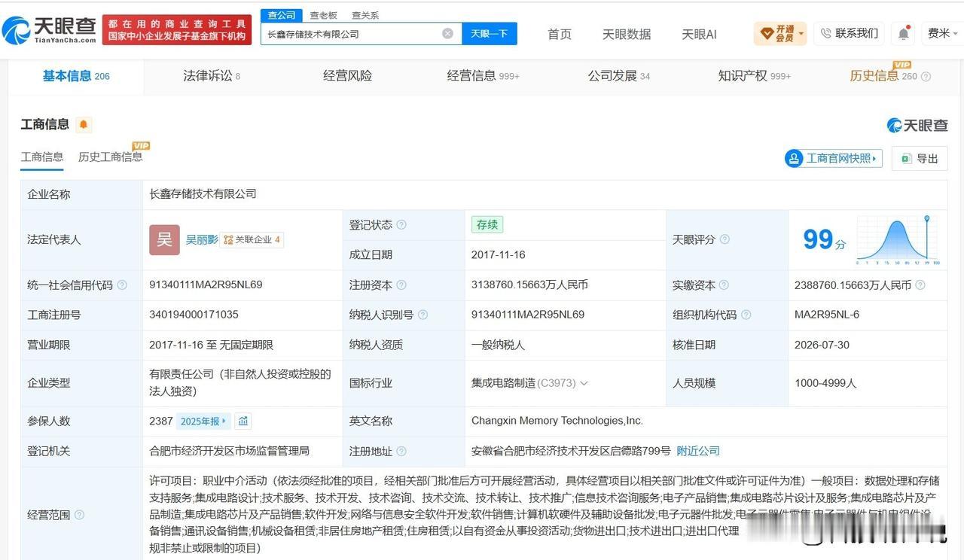Click the help icon next to 统一社会信用代码
The image size is (964, 560).
pyautogui.click(x=122, y=285)
